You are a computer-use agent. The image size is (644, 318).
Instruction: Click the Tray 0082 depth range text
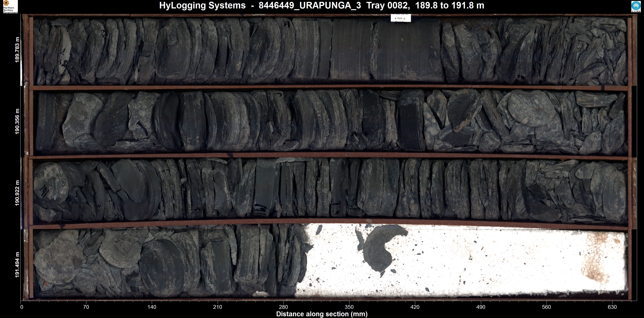pos(425,5)
